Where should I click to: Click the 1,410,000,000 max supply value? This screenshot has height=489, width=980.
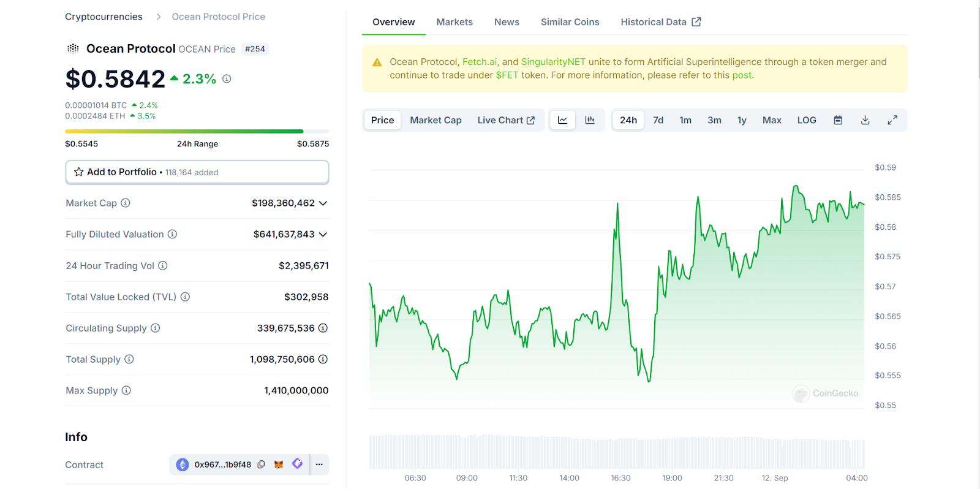pos(296,390)
